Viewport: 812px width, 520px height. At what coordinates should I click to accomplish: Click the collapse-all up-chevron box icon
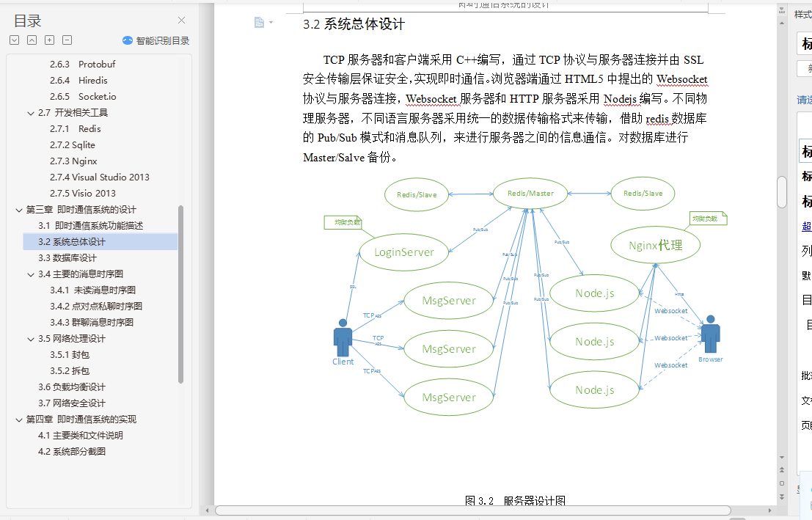tap(32, 40)
